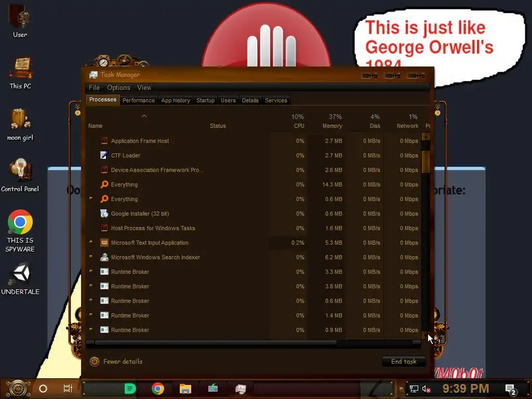Open the moon girl desktop icon
532x399 pixels.
pos(20,125)
